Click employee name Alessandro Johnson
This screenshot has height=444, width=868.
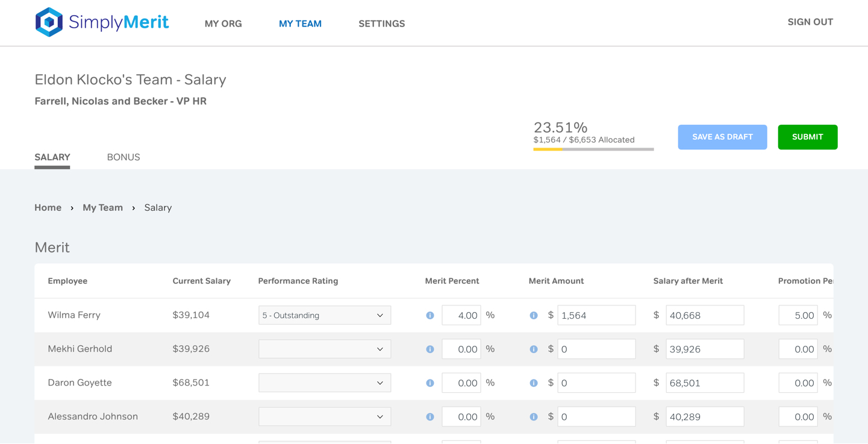click(93, 416)
